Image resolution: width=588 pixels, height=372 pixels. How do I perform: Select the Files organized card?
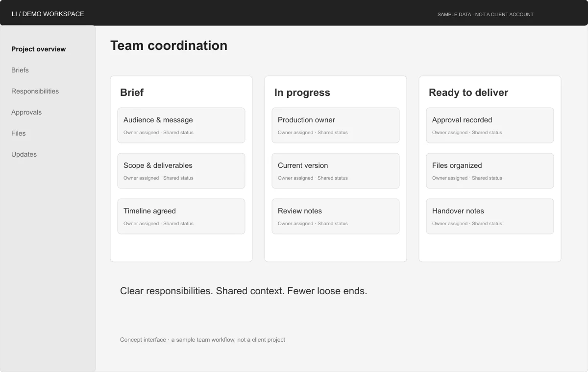pyautogui.click(x=490, y=171)
